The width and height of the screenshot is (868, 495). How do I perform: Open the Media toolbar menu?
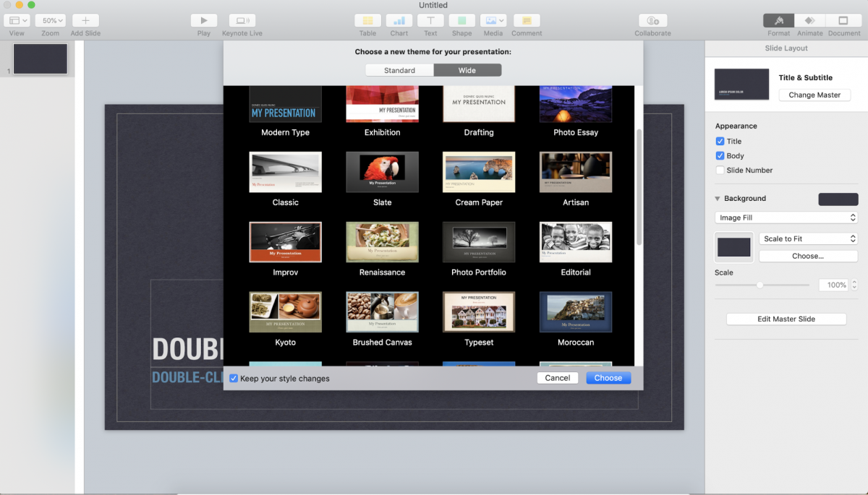493,21
